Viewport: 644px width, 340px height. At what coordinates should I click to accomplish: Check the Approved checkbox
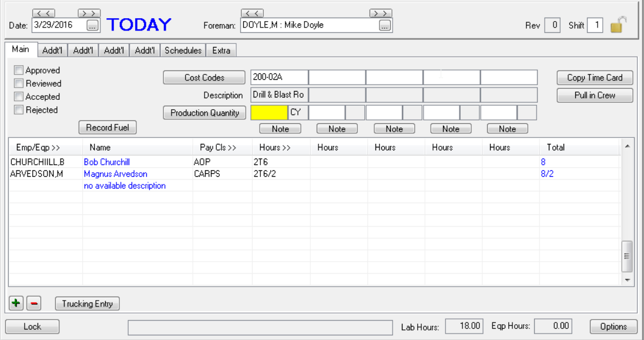18,70
